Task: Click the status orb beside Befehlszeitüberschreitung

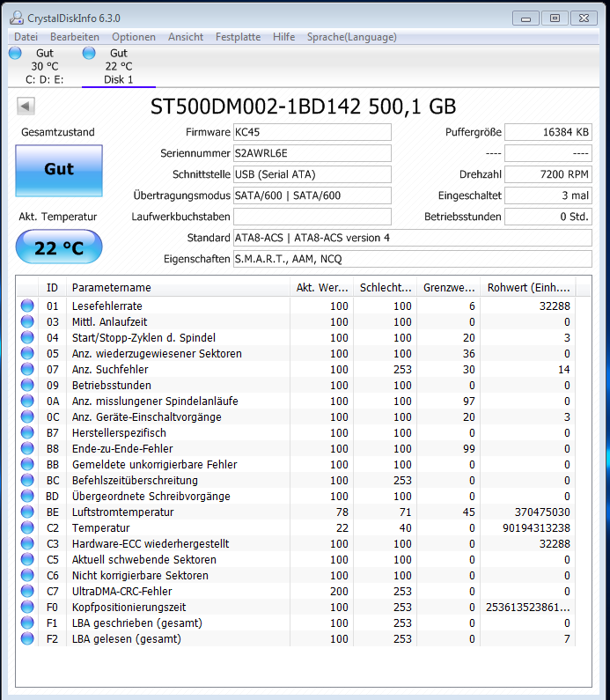Action: [x=27, y=480]
